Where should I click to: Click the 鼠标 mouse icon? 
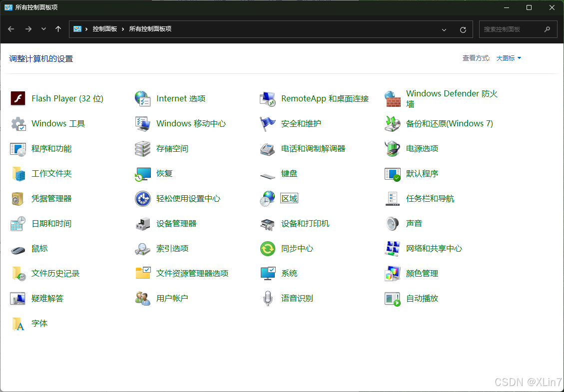point(18,250)
